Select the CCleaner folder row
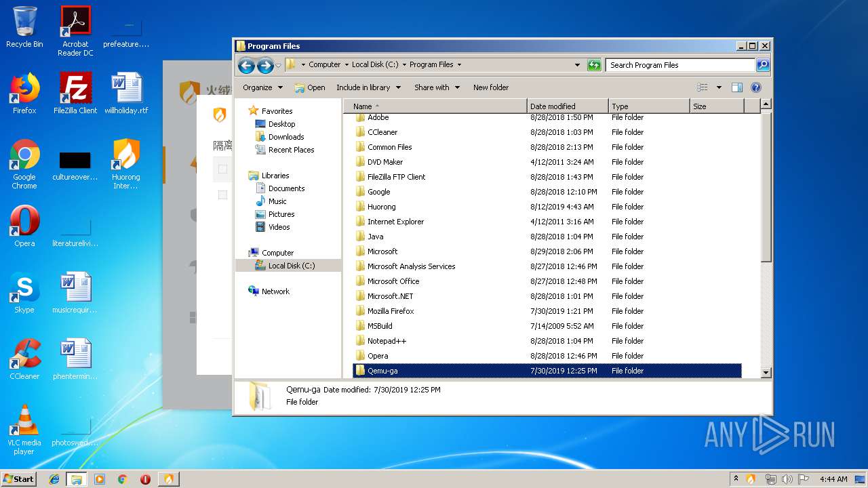 (x=547, y=132)
